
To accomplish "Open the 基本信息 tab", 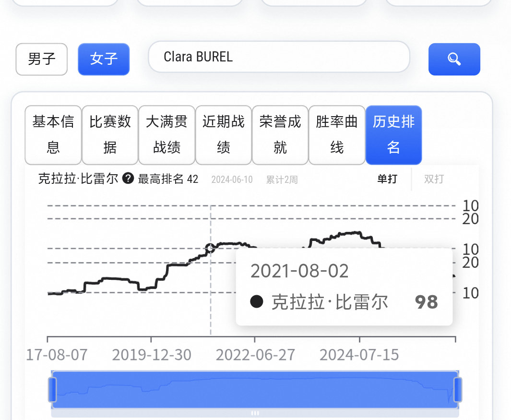I will [x=53, y=135].
